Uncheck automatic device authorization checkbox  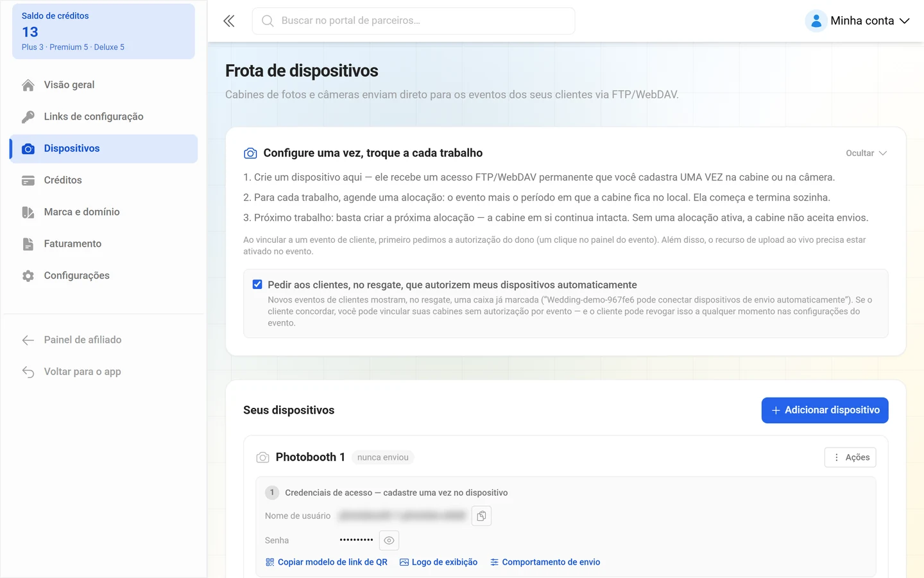coord(257,285)
